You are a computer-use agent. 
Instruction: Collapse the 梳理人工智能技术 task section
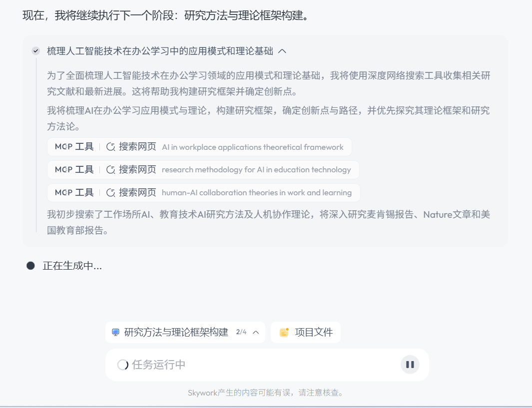point(282,50)
